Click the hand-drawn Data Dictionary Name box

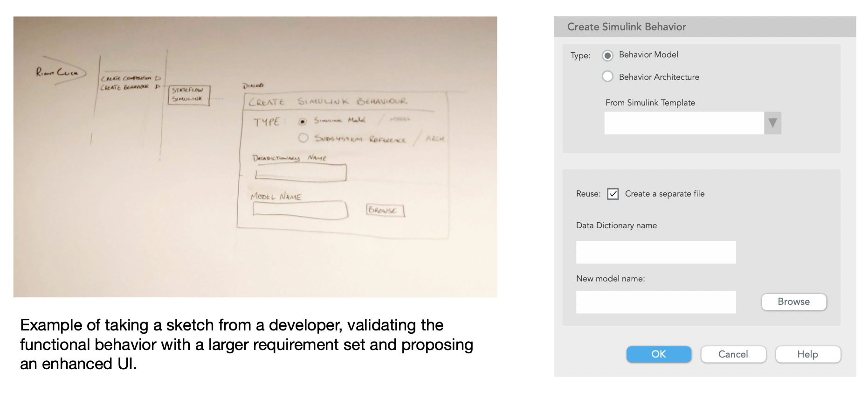(x=301, y=173)
